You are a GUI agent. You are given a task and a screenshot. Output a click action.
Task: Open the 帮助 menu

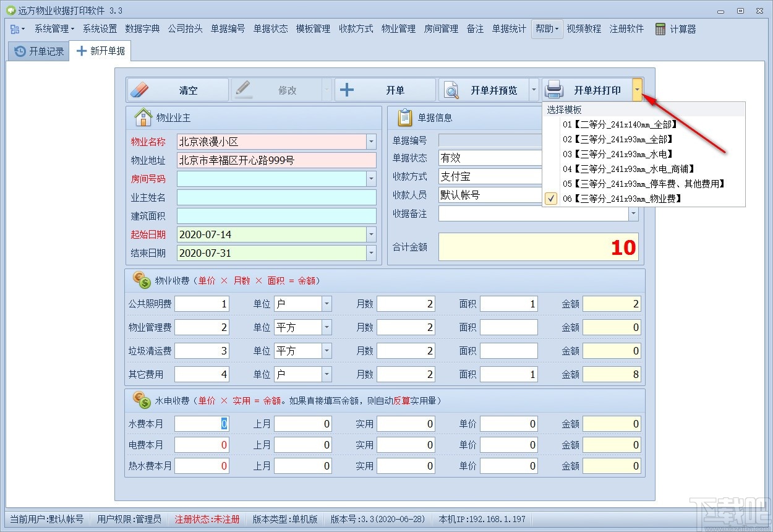(x=546, y=28)
